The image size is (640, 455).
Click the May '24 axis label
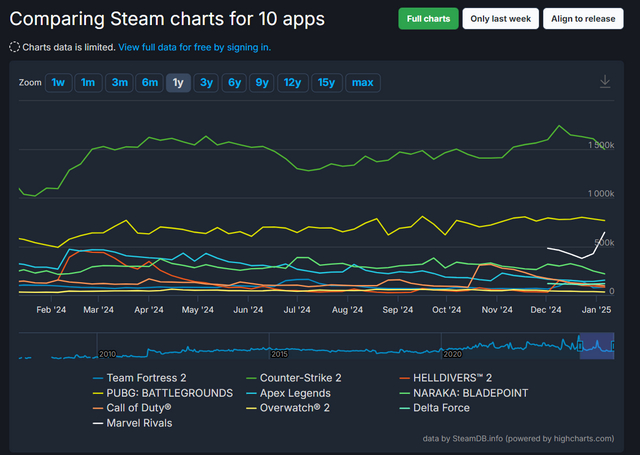click(198, 310)
